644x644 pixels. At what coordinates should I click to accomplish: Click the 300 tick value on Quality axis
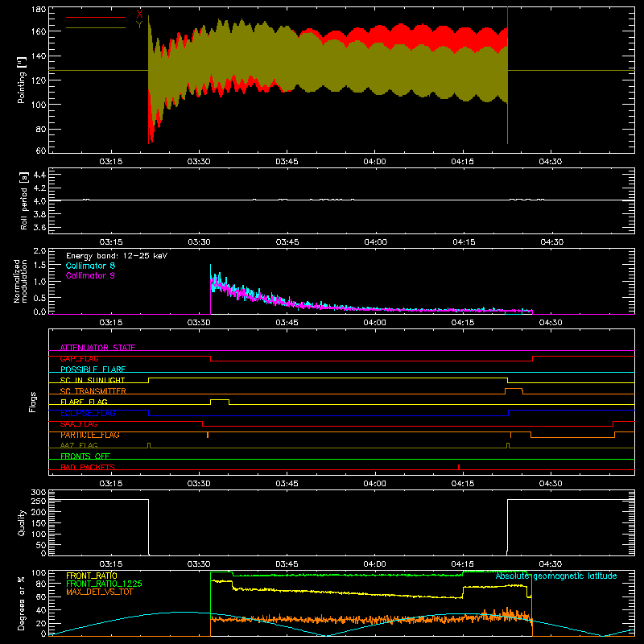[39, 493]
